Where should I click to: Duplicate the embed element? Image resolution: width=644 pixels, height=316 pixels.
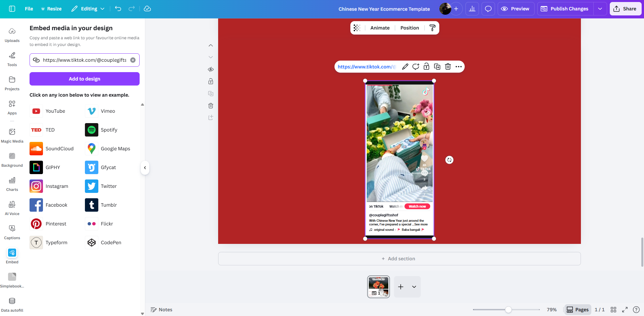point(437,66)
